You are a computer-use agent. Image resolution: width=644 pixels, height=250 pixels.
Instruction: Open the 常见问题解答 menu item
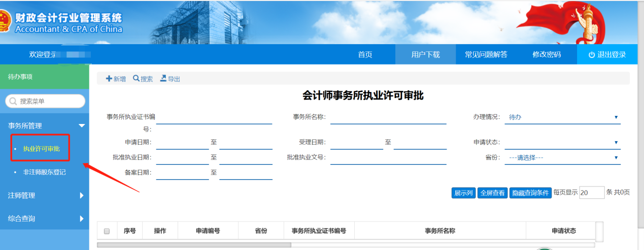point(486,55)
